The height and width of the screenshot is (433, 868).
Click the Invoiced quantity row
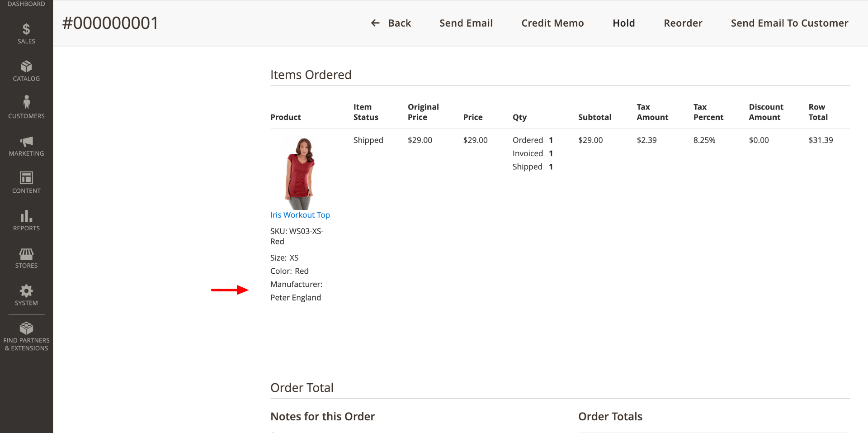point(533,153)
